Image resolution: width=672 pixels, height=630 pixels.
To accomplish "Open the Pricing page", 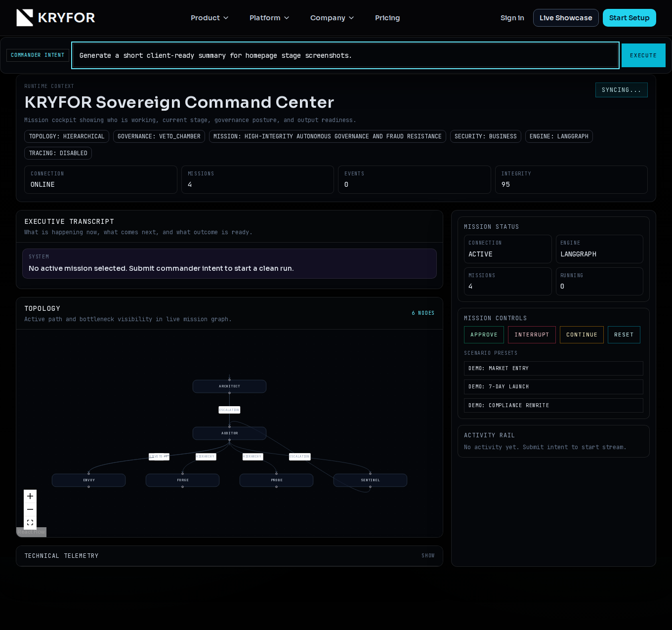I will click(x=387, y=18).
